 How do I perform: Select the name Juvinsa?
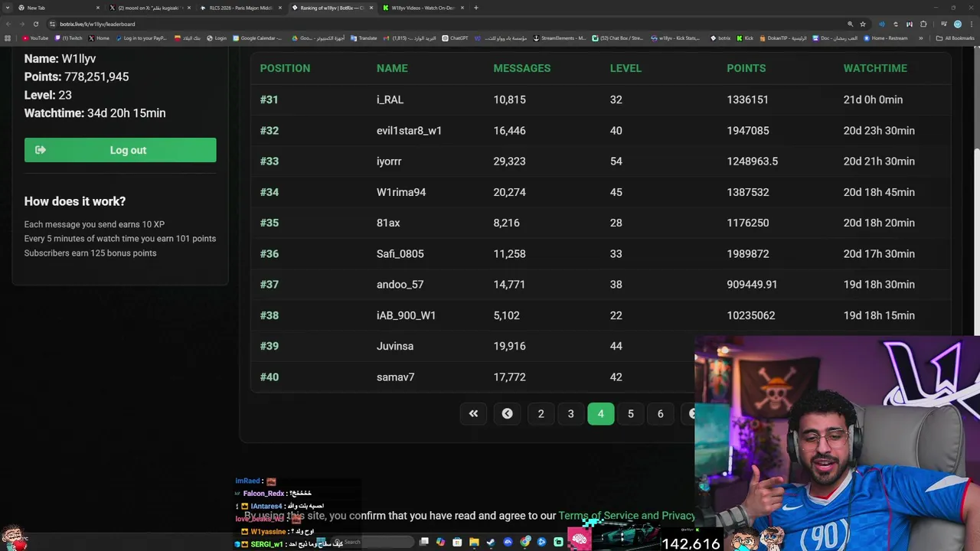pos(395,346)
